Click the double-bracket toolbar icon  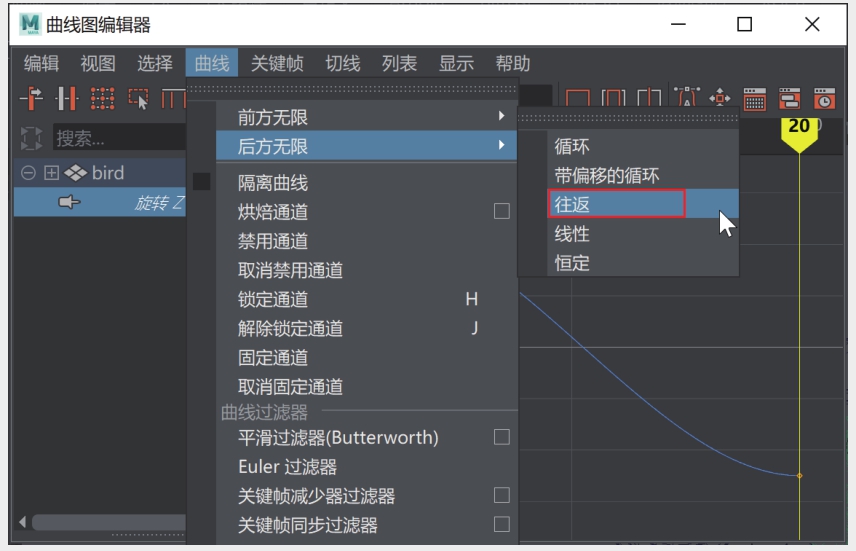tap(613, 98)
